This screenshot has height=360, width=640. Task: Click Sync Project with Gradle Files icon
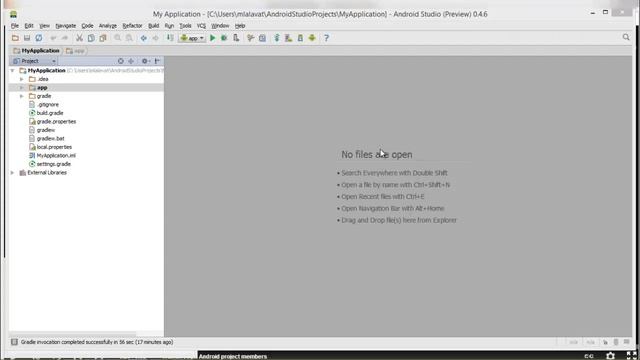coord(277,38)
